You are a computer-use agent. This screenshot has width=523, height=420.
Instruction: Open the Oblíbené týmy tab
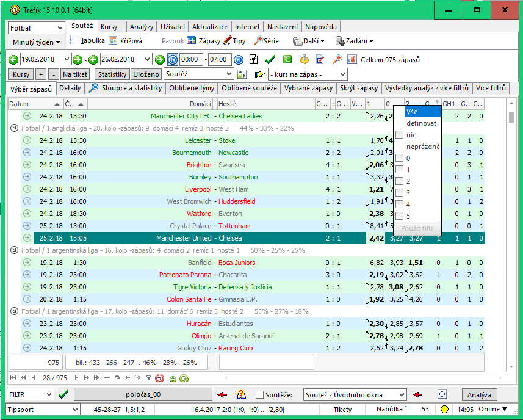pos(192,88)
